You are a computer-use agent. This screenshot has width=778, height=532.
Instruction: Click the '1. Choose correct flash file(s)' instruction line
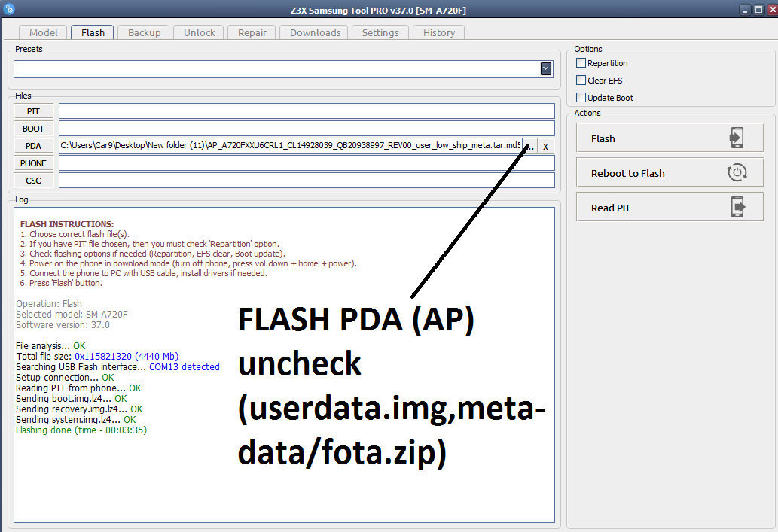coord(75,234)
